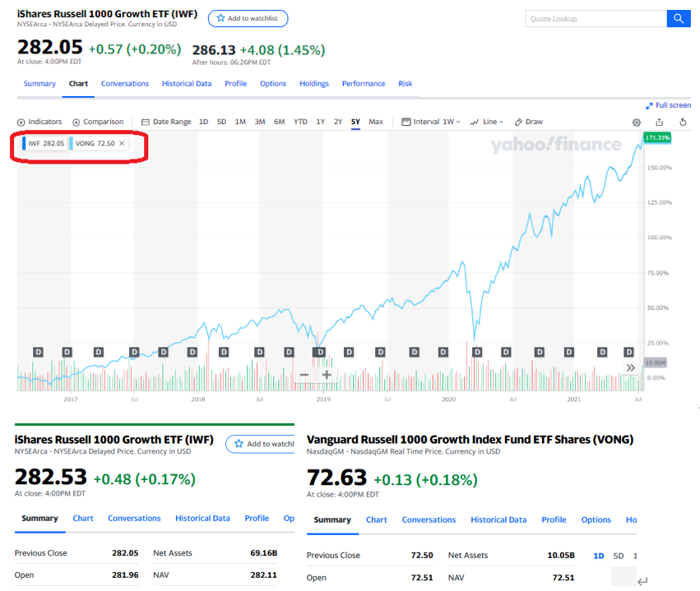The height and width of the screenshot is (591, 700).
Task: Go to the top Profile tab
Action: pyautogui.click(x=236, y=83)
